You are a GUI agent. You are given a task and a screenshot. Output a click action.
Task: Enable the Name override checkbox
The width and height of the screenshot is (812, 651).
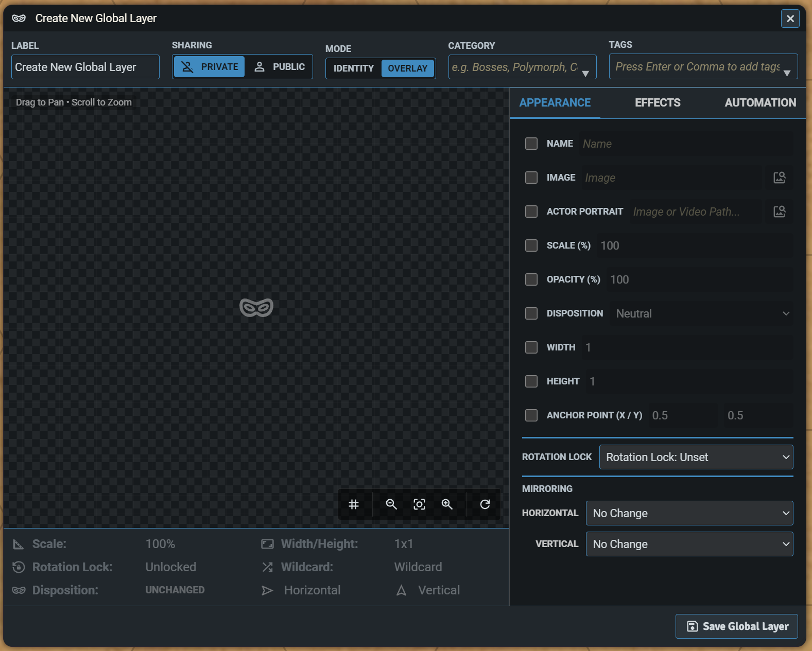click(531, 144)
